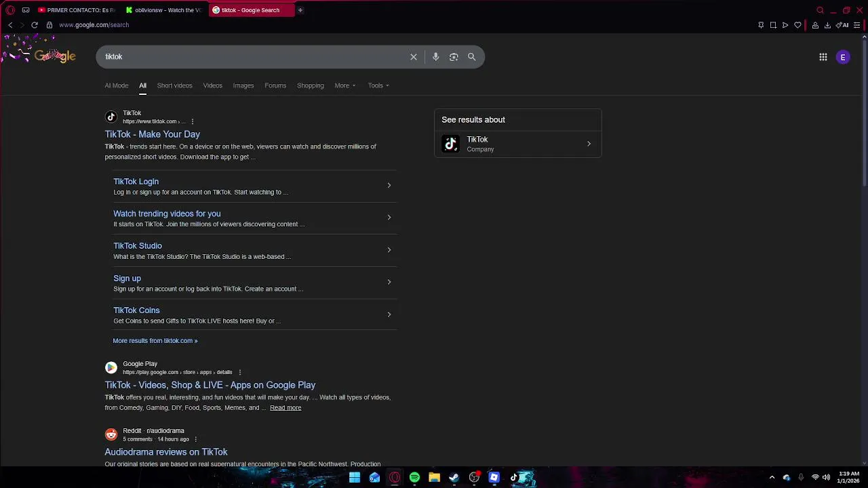The image size is (868, 488).
Task: Open the Opera GX main menu icon
Action: pyautogui.click(x=9, y=10)
